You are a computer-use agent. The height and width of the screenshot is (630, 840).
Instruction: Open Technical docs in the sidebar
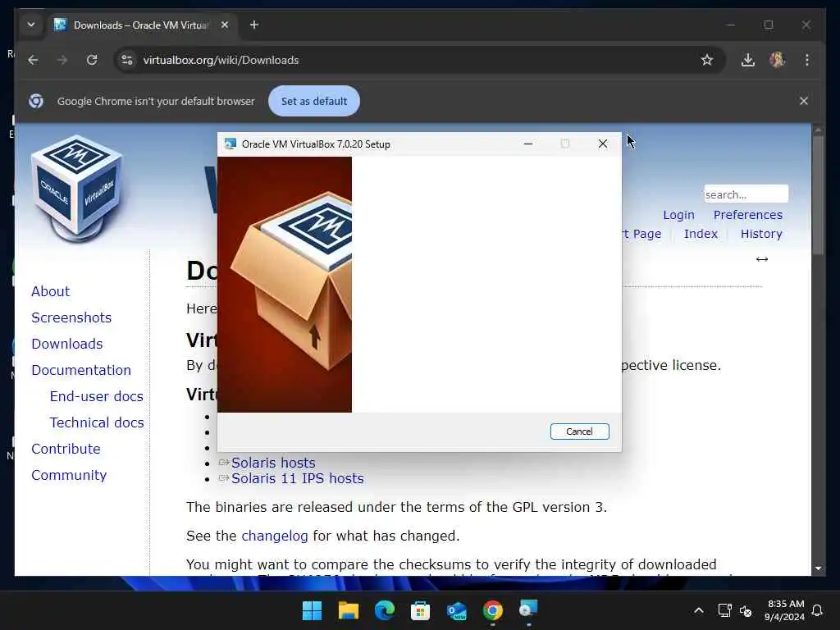[x=97, y=422]
